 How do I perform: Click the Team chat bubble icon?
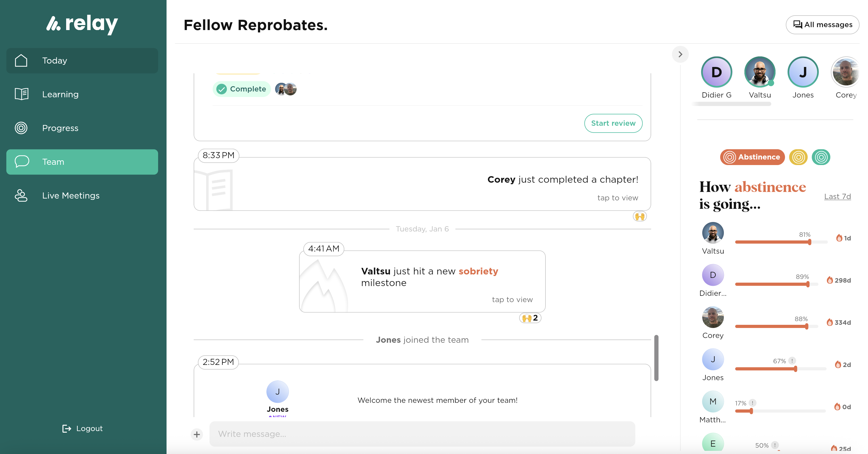point(21,162)
